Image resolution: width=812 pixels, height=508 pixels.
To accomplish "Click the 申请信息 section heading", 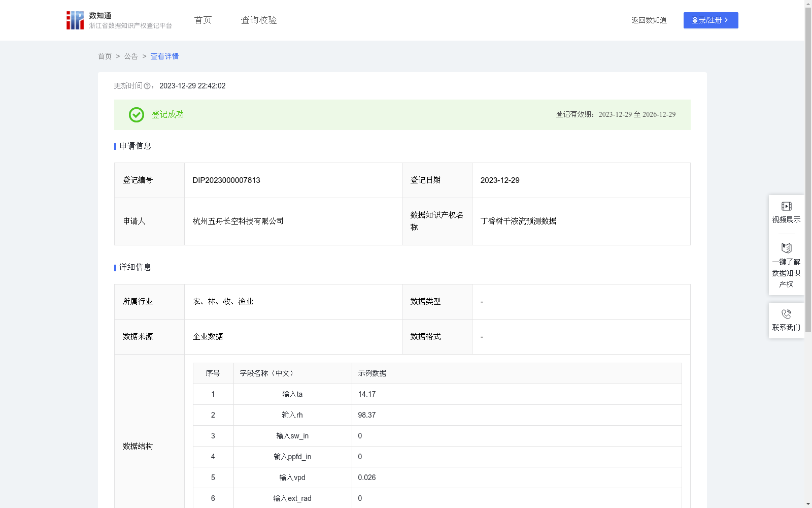I will [x=136, y=146].
